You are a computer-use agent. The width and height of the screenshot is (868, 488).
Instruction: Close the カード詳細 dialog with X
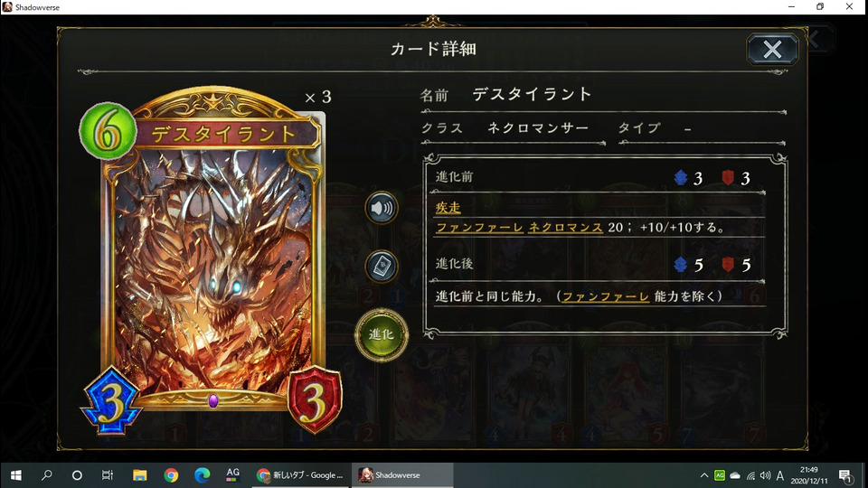(x=772, y=49)
